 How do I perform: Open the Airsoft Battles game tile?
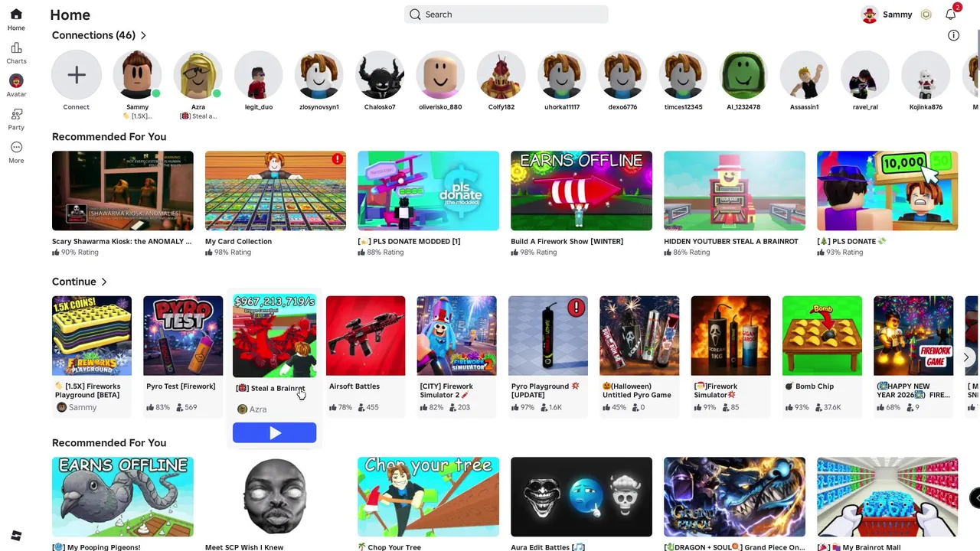pos(365,335)
